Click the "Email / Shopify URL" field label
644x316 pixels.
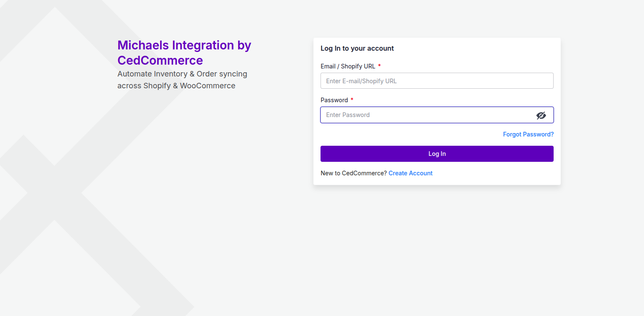point(348,66)
